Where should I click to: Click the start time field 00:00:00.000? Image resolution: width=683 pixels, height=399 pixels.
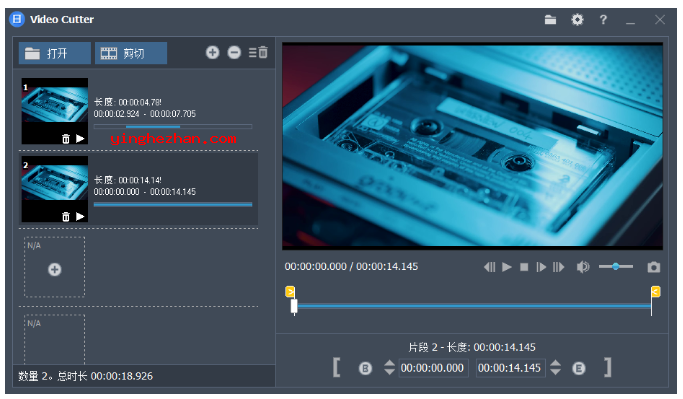click(x=433, y=368)
